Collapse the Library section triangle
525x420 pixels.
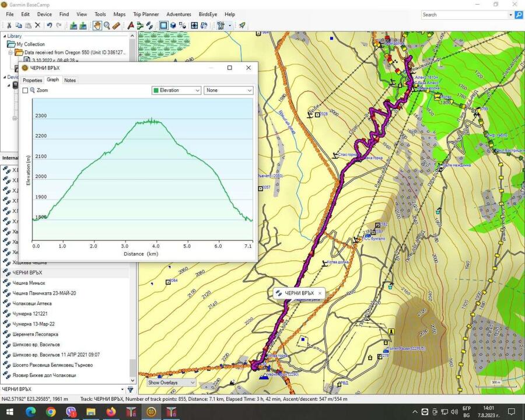pyautogui.click(x=4, y=36)
